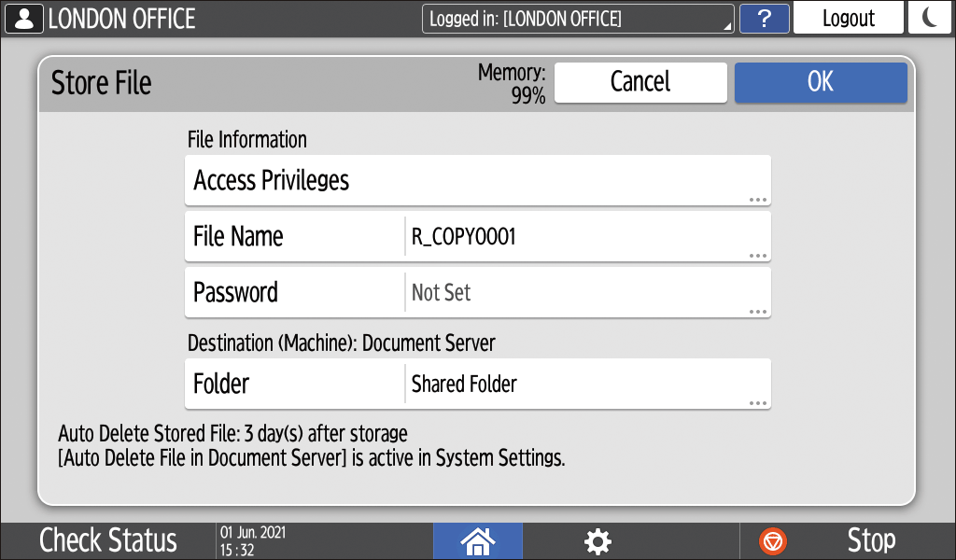The height and width of the screenshot is (560, 956).
Task: Open Check Status
Action: (108, 540)
